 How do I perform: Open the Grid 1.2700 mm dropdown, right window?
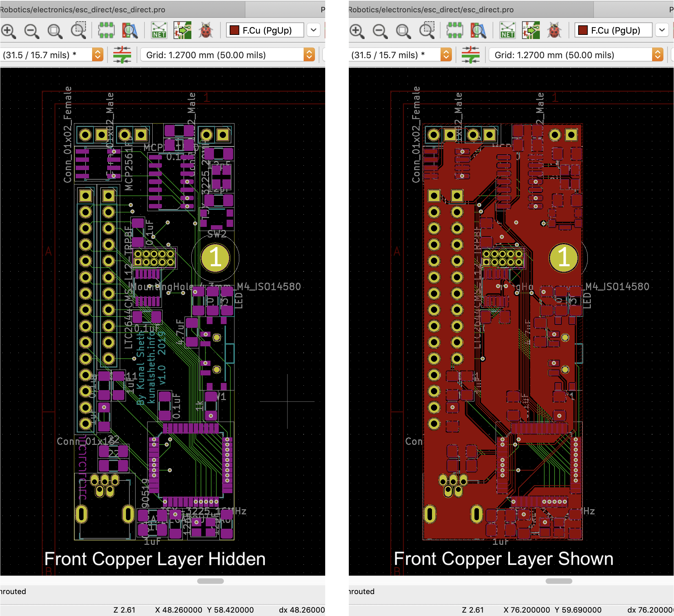click(576, 55)
